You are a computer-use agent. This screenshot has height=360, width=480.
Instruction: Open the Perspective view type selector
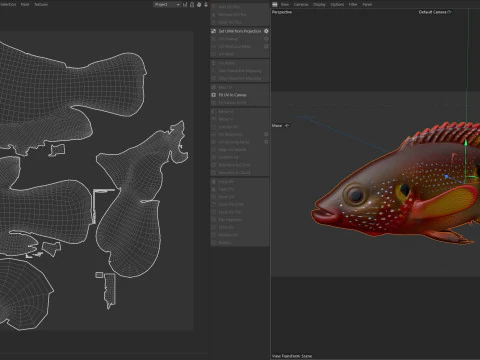pyautogui.click(x=282, y=12)
